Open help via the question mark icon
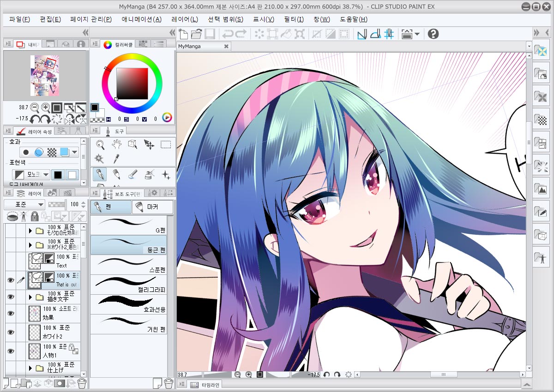This screenshot has height=392, width=554. [433, 34]
